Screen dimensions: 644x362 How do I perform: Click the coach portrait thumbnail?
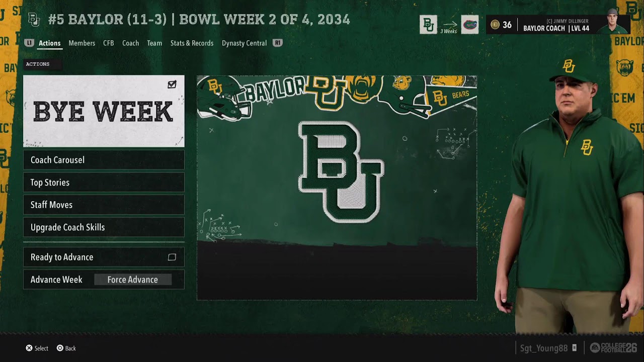(x=612, y=22)
